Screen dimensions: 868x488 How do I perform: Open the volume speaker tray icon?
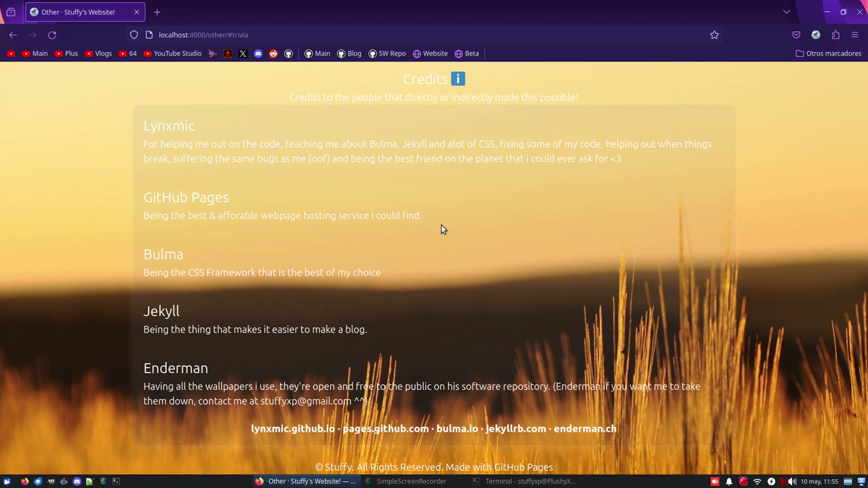point(792,481)
